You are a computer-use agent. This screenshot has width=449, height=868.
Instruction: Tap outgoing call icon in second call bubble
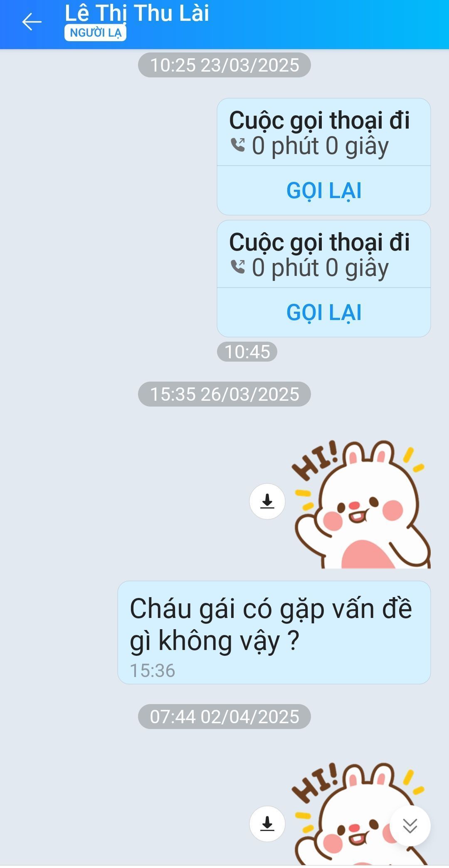(x=238, y=267)
